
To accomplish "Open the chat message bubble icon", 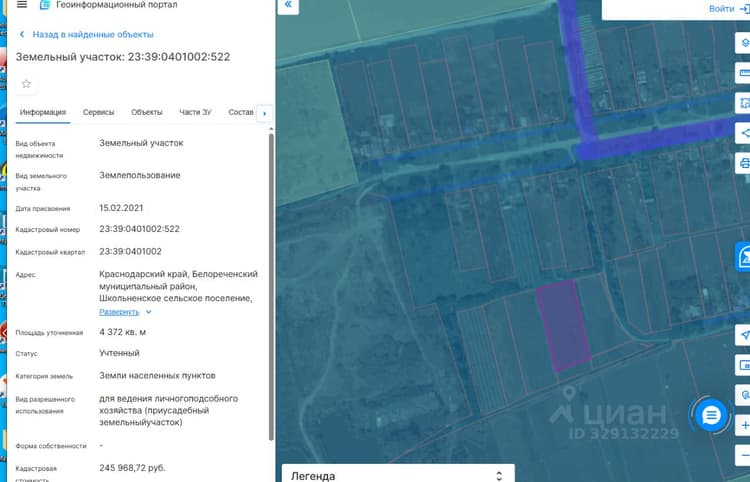I will (x=711, y=416).
